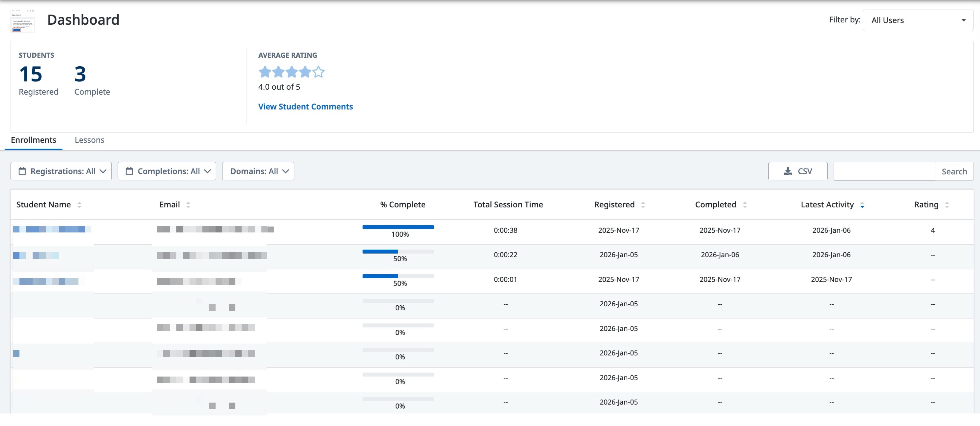Click the first filled rating star

[x=265, y=72]
